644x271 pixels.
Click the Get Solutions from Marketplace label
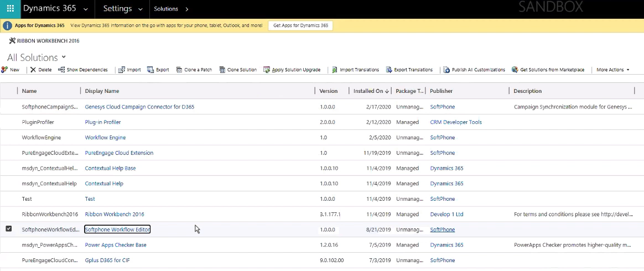552,70
